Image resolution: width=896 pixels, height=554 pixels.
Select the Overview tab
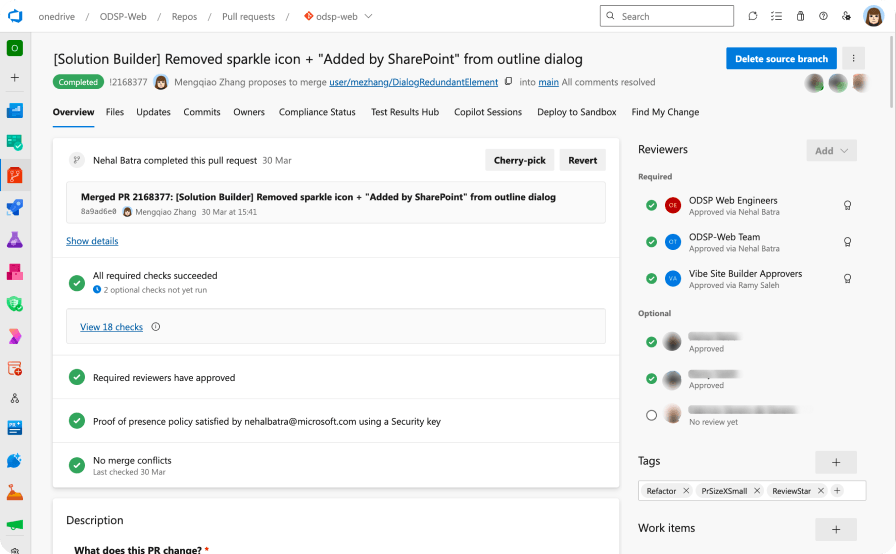(73, 112)
